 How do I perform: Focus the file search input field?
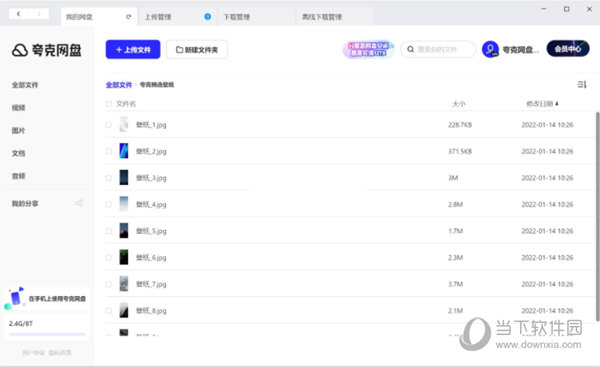(x=438, y=49)
